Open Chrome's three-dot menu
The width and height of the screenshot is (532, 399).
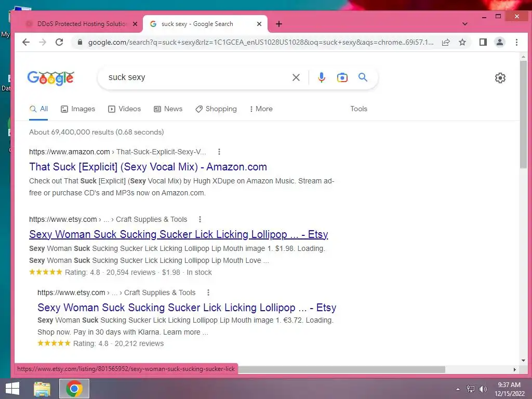(516, 42)
